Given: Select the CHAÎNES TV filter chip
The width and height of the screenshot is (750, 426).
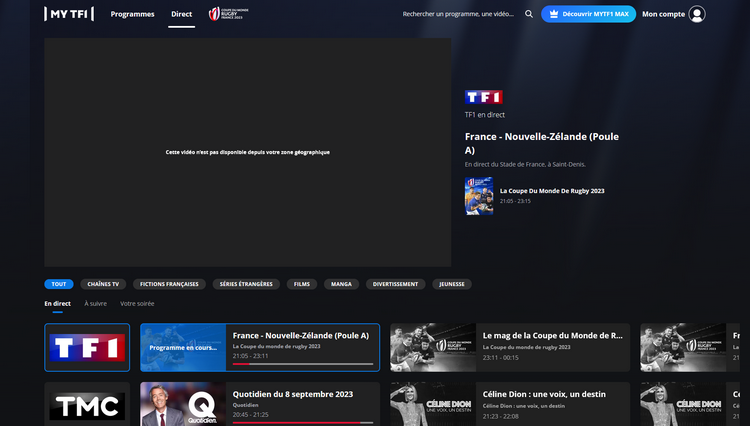Looking at the screenshot, I should coord(103,284).
